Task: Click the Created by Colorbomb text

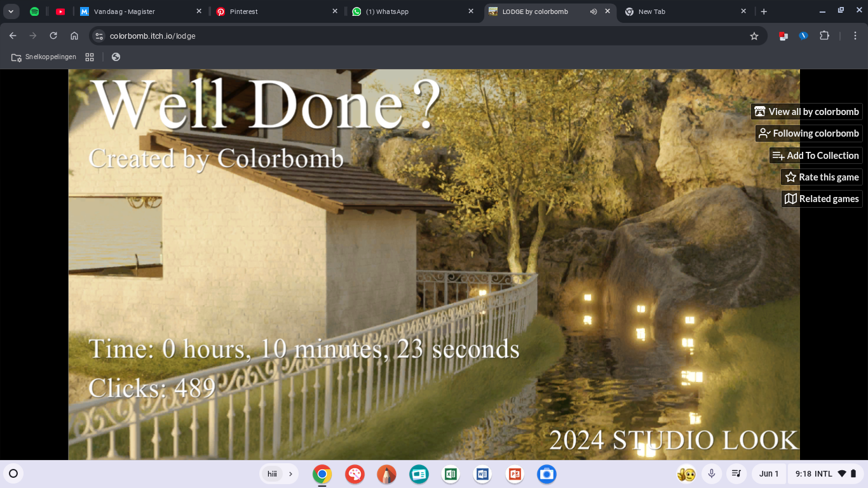Action: pos(216,158)
